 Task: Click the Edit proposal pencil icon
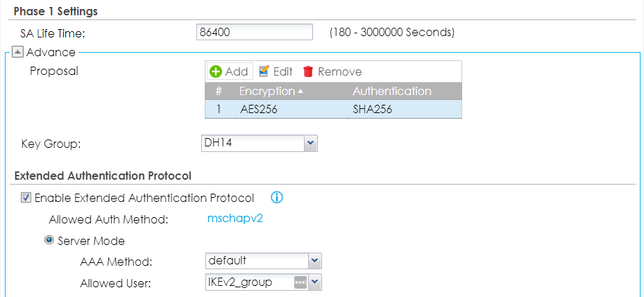coord(264,71)
